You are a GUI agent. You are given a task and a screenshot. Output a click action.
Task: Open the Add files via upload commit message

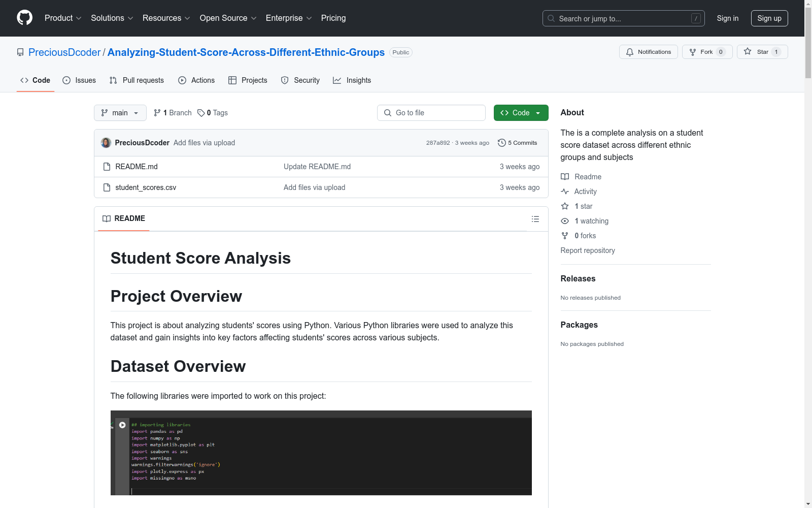pos(204,143)
